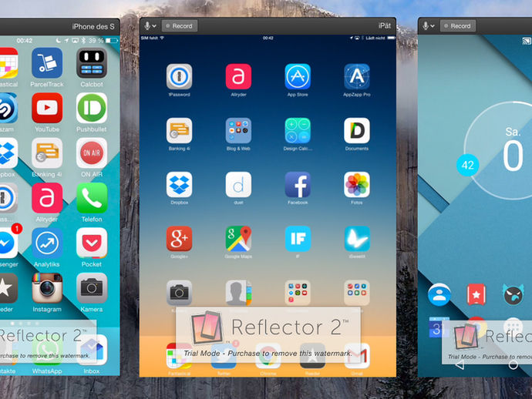Viewport: 532px width, 399px height.
Task: Tap the Telefon app on iPhone
Action: [x=92, y=198]
